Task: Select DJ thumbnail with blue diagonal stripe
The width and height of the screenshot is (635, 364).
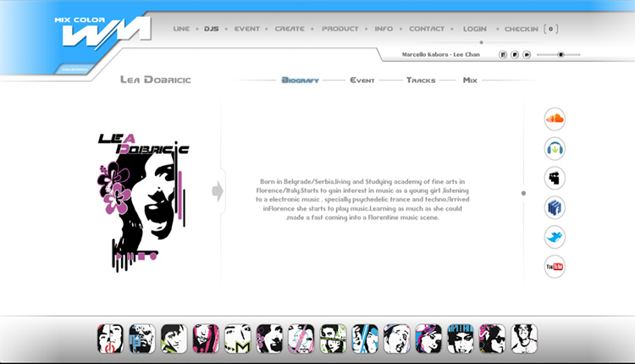Action: [x=364, y=339]
